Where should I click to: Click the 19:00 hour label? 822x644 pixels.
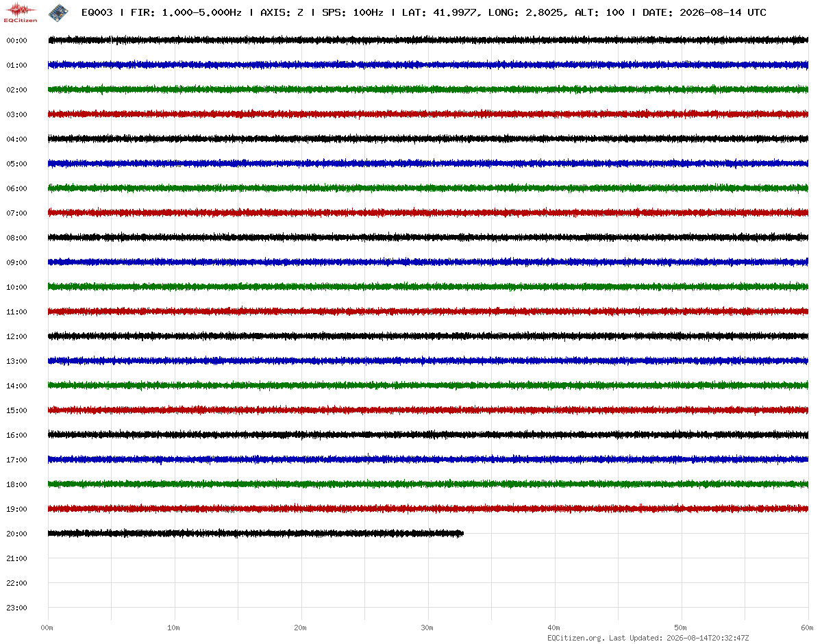tap(16, 509)
